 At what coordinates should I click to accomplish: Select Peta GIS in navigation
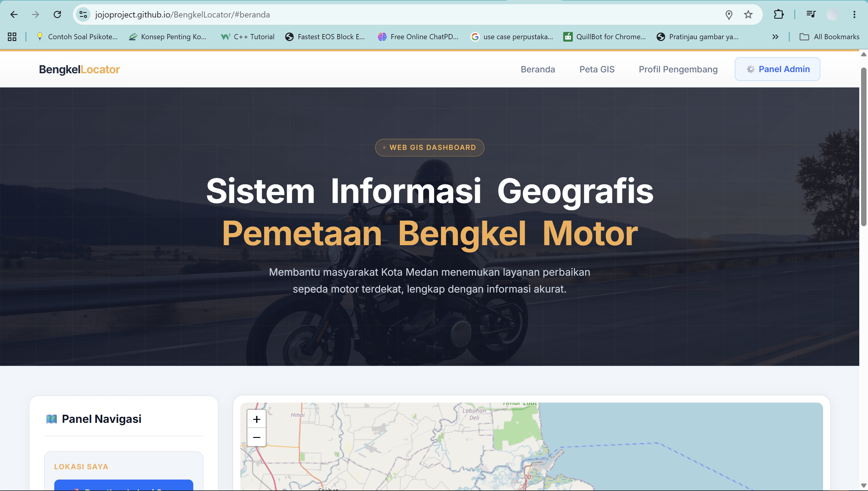pos(597,69)
